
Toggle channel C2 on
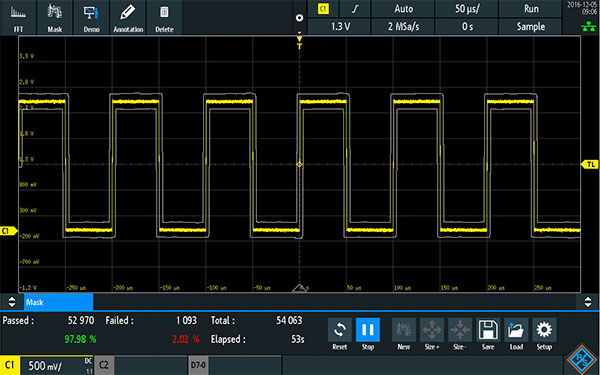point(140,365)
